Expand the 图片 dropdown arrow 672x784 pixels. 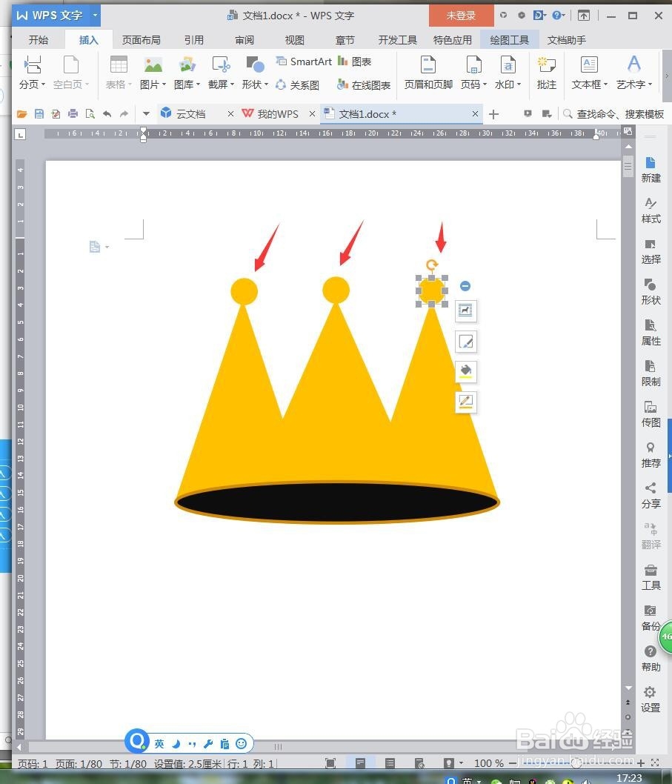164,84
